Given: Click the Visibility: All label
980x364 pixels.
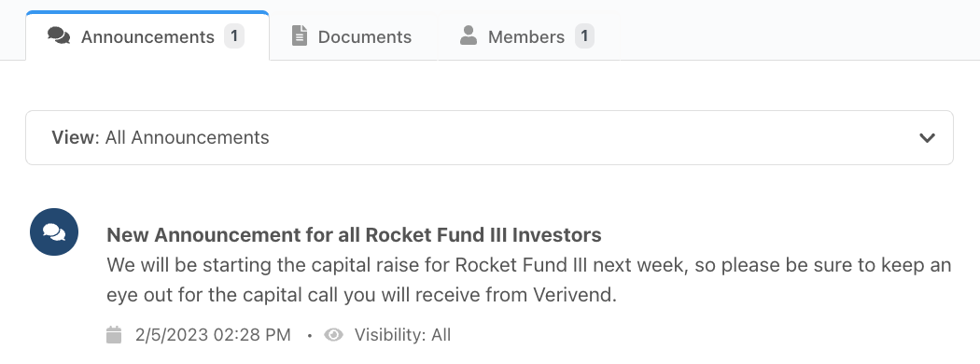Looking at the screenshot, I should [x=402, y=335].
